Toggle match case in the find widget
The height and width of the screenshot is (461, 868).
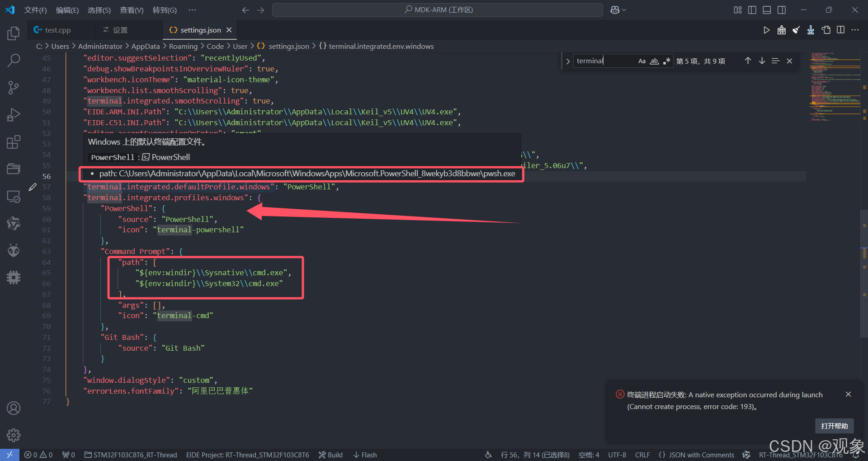[642, 61]
